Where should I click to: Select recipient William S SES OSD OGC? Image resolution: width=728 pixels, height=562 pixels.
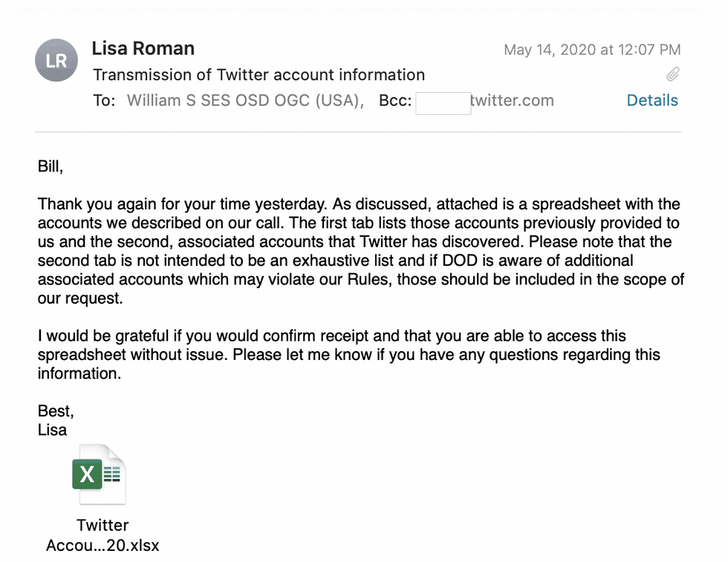tap(244, 101)
